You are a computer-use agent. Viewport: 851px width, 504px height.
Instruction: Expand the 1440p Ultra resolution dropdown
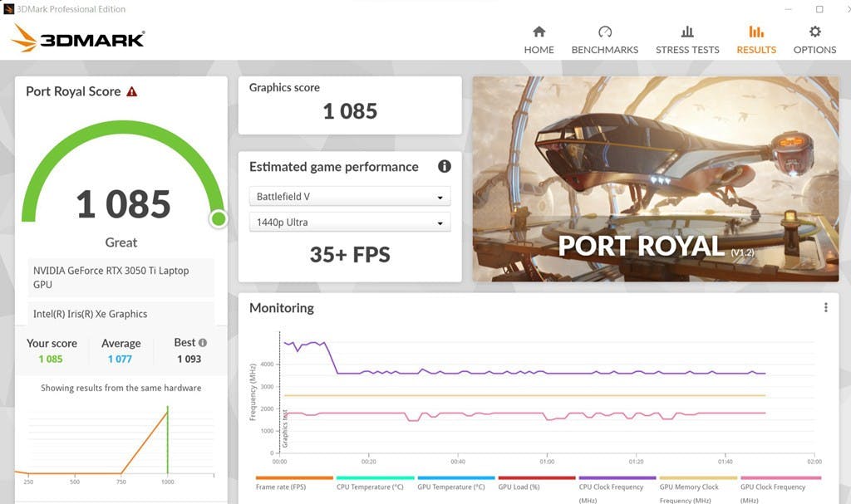[349, 223]
